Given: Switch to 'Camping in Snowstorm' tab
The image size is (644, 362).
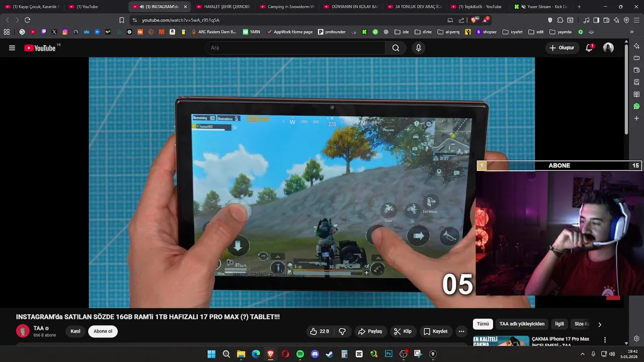Looking at the screenshot, I should pyautogui.click(x=287, y=7).
